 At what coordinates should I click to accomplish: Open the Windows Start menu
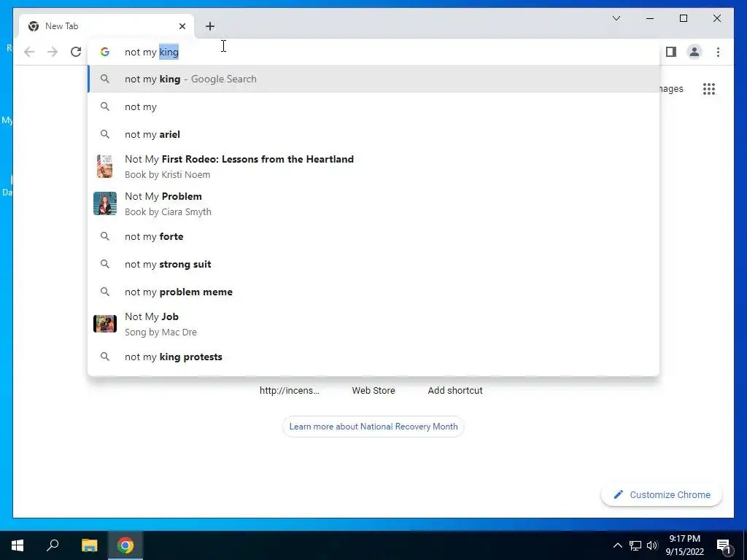18,545
